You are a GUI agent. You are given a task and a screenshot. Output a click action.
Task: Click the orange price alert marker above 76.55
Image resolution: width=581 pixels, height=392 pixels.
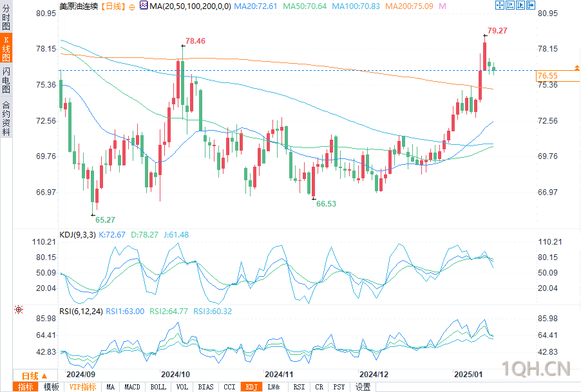[x=577, y=68]
